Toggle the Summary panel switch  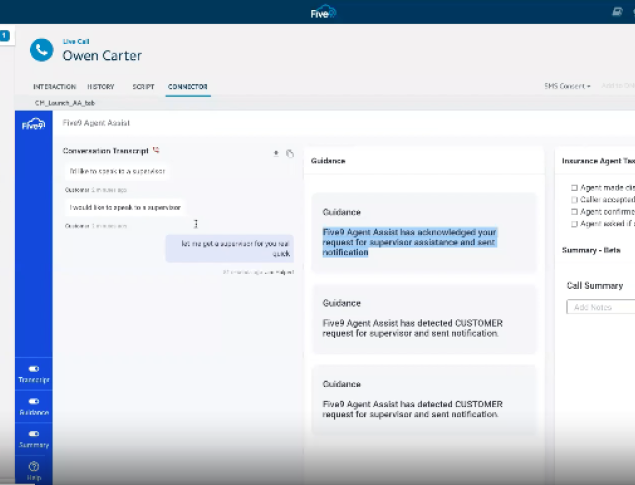33,433
